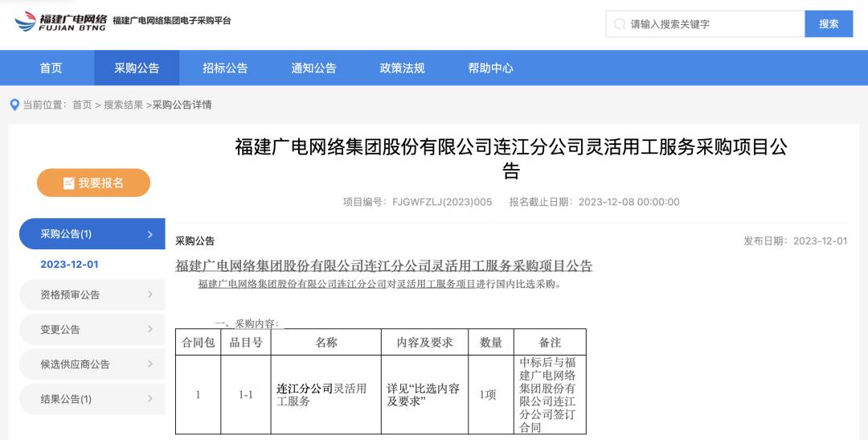The height and width of the screenshot is (440, 868).
Task: Switch to 通知公告 navigation tab
Action: pos(314,68)
